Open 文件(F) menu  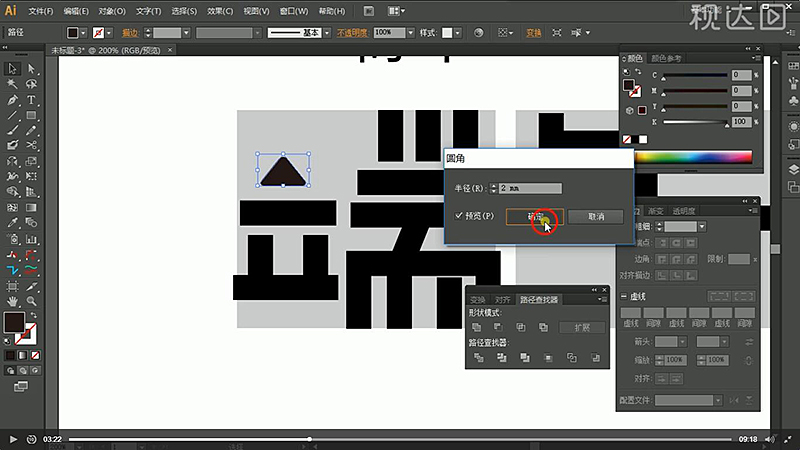(41, 11)
